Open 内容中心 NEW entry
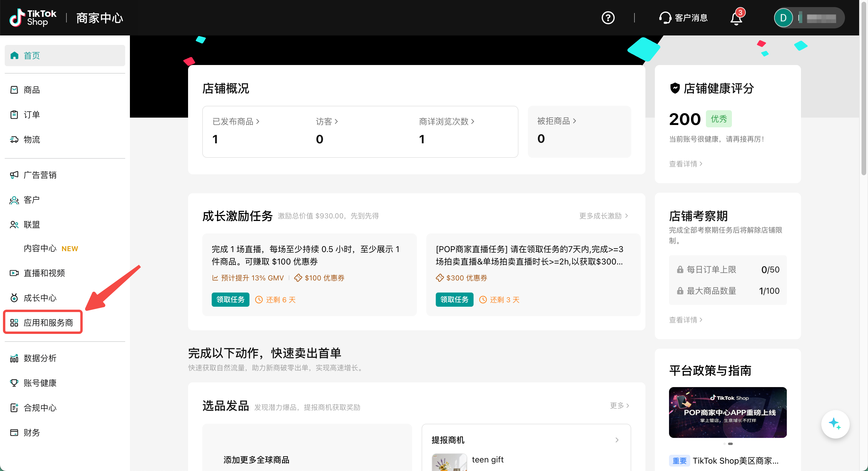This screenshot has width=868, height=471. click(51, 249)
